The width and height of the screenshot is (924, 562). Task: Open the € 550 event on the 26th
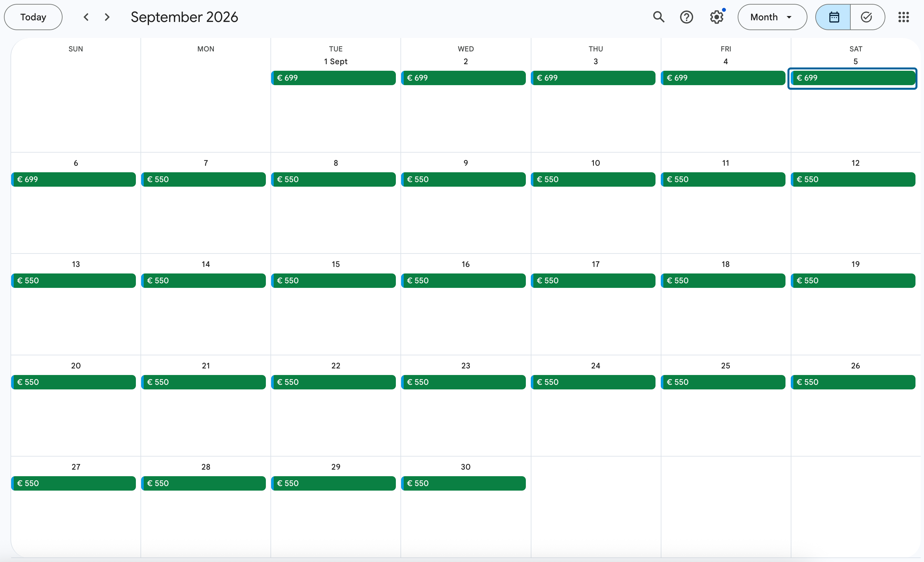(853, 382)
